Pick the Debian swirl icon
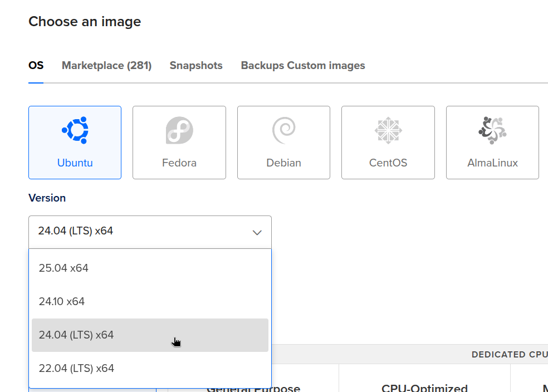 click(284, 130)
